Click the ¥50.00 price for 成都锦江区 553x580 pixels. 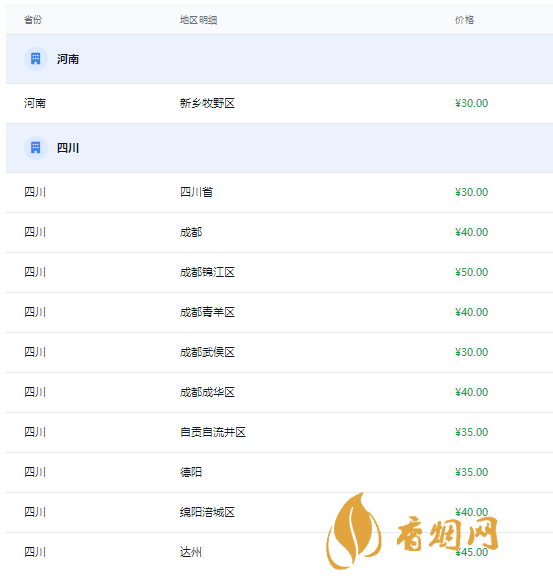click(x=471, y=272)
